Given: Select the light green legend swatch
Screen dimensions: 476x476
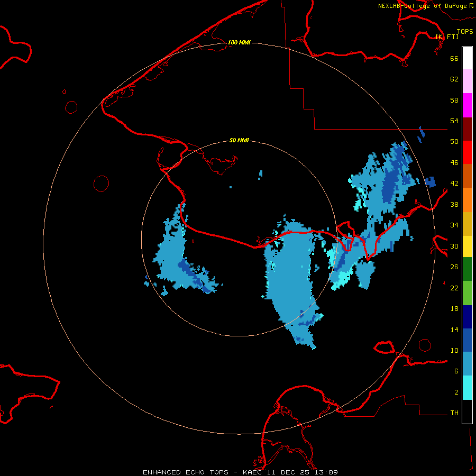Looking at the screenshot, I should (x=467, y=293).
